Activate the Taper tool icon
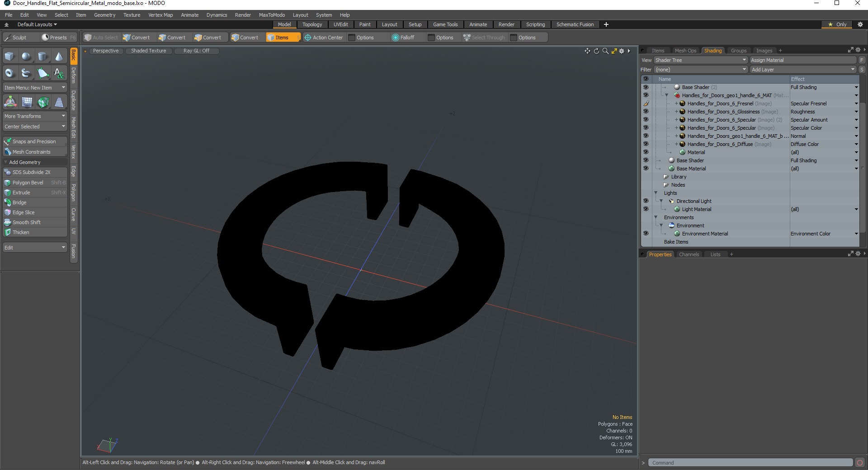868x470 pixels. coord(59,102)
